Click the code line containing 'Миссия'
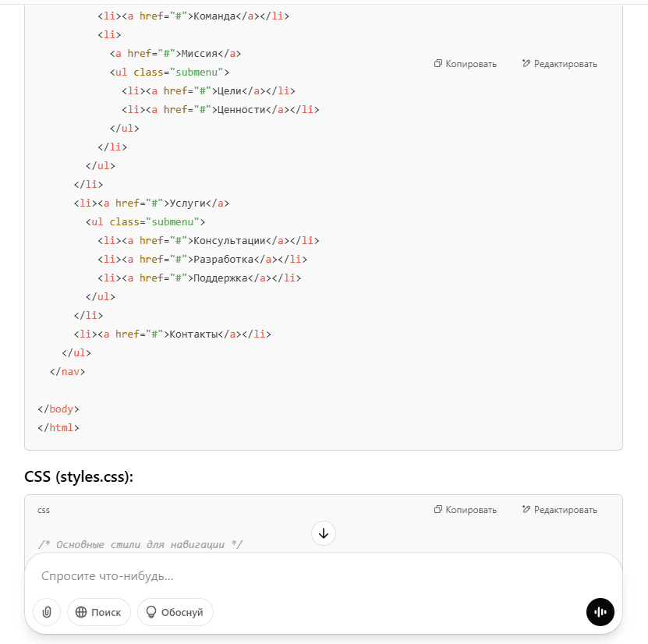The width and height of the screenshot is (648, 644). click(x=175, y=54)
